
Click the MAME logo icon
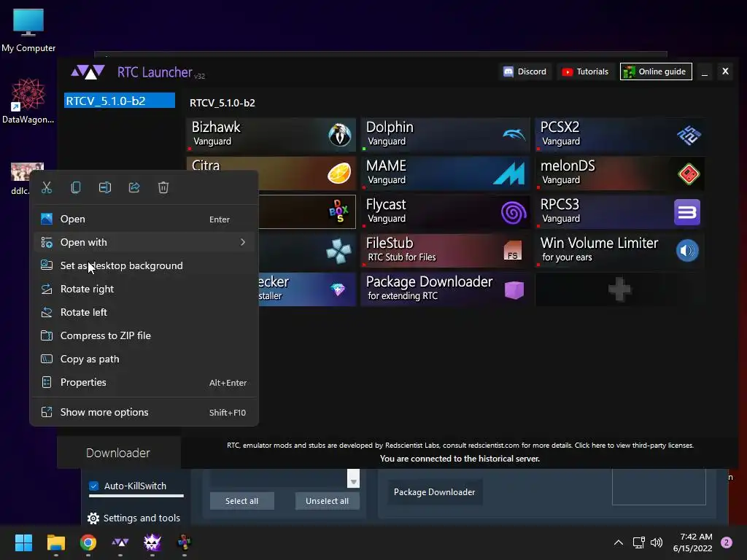pyautogui.click(x=508, y=174)
